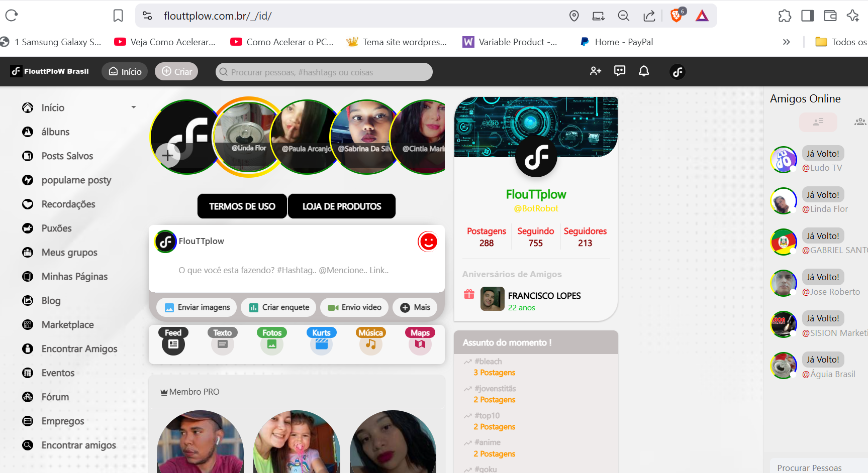
Task: Click the search people and hashtags field
Action: pos(324,72)
